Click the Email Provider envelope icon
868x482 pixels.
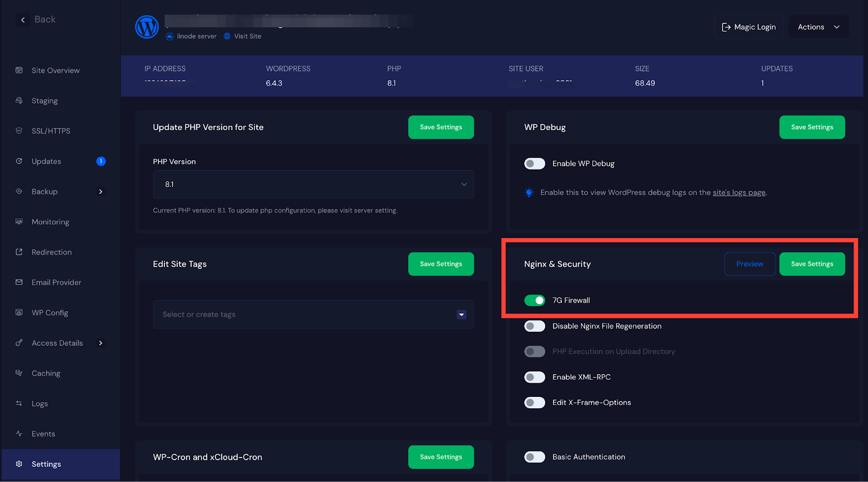[19, 282]
